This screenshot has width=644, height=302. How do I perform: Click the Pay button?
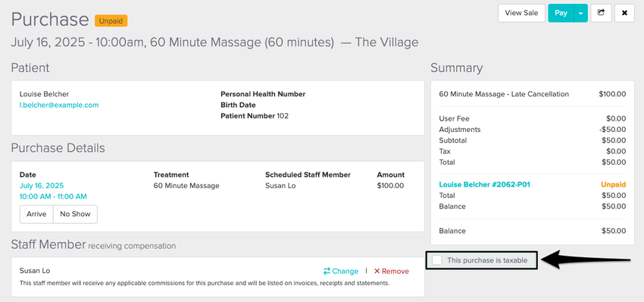561,13
